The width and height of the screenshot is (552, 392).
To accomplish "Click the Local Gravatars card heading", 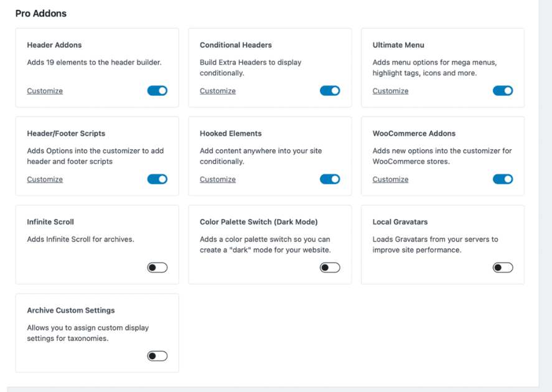I will pyautogui.click(x=400, y=222).
